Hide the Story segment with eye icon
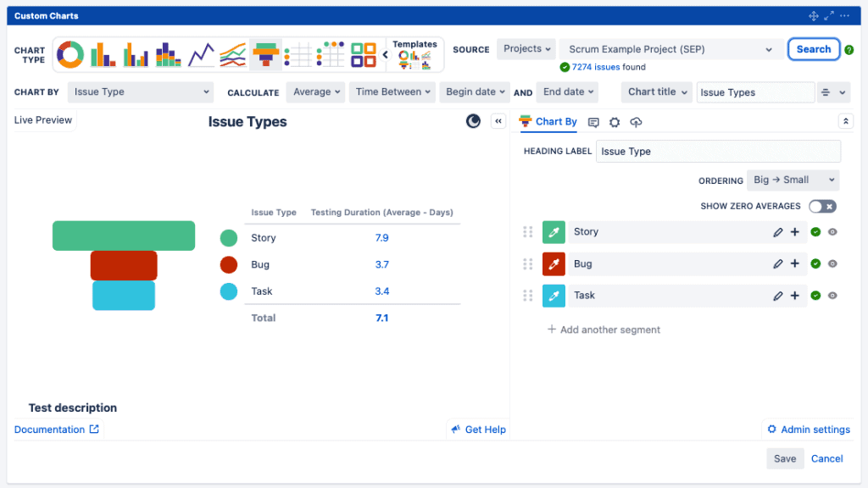The width and height of the screenshot is (868, 488). click(x=832, y=232)
